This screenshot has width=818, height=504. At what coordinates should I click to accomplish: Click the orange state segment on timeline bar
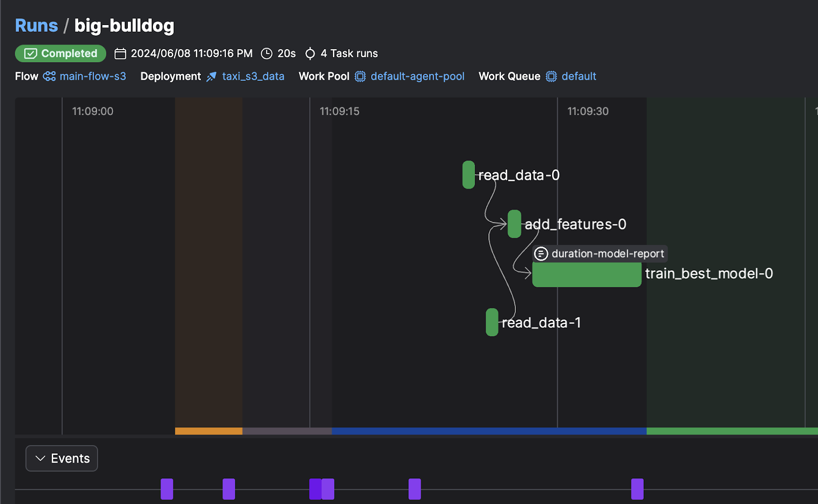209,431
